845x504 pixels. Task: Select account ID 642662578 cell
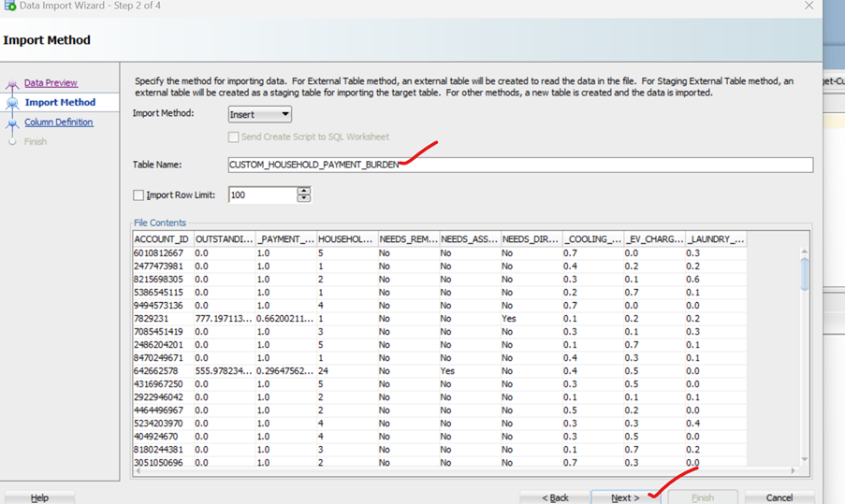click(x=163, y=371)
